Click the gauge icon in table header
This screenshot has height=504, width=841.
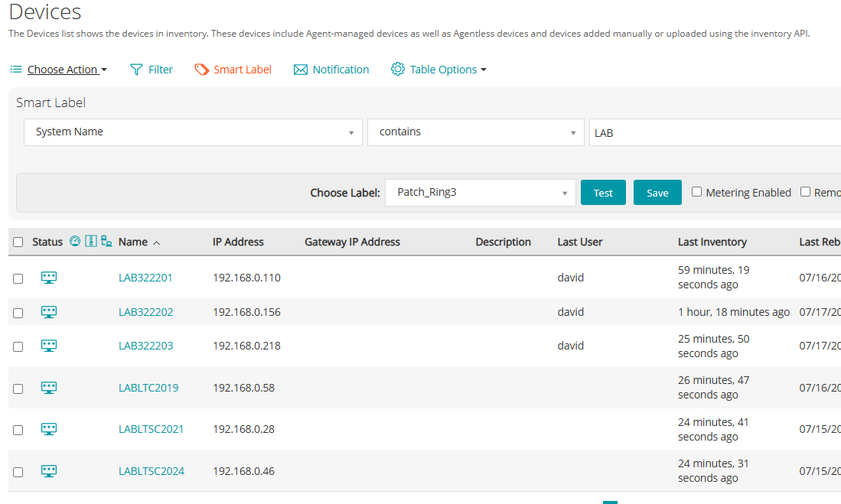click(x=75, y=242)
